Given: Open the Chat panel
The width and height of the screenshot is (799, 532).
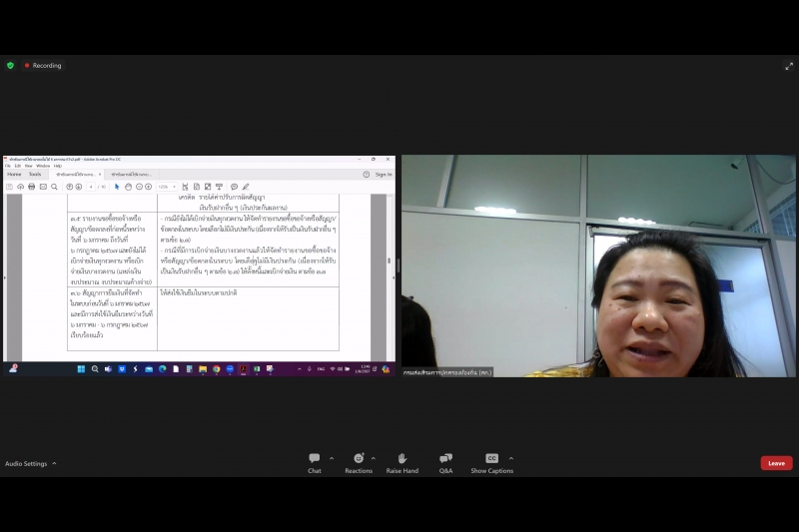Looking at the screenshot, I should click(x=315, y=462).
